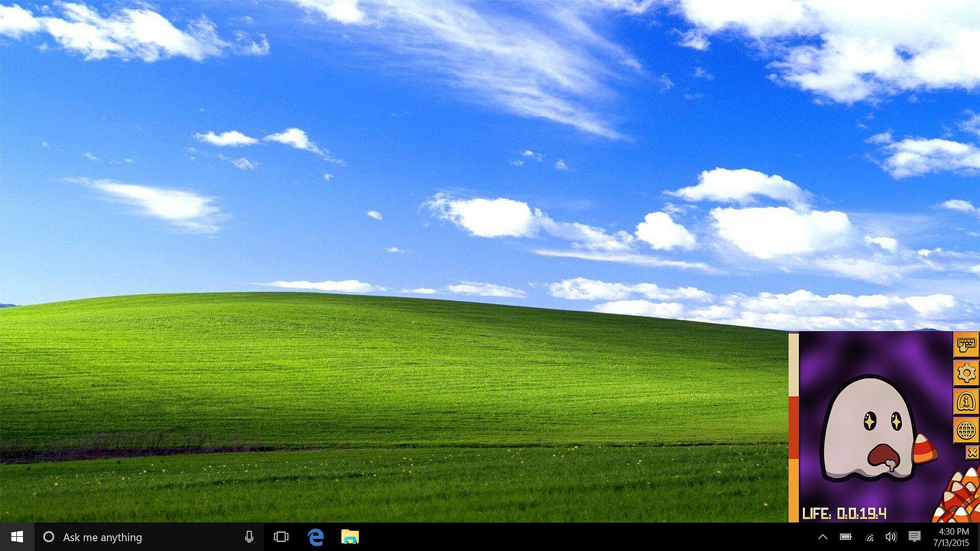
Task: Open Task View
Action: click(281, 537)
